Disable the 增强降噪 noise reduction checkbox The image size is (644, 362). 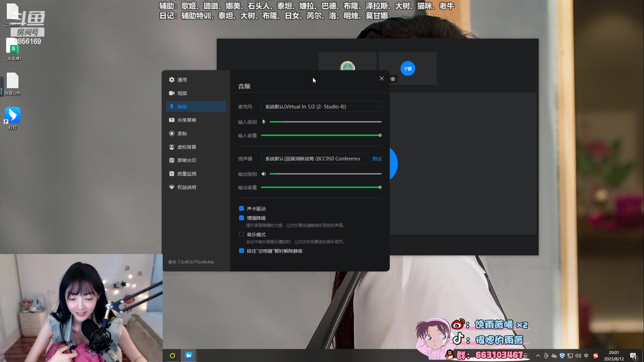(241, 218)
